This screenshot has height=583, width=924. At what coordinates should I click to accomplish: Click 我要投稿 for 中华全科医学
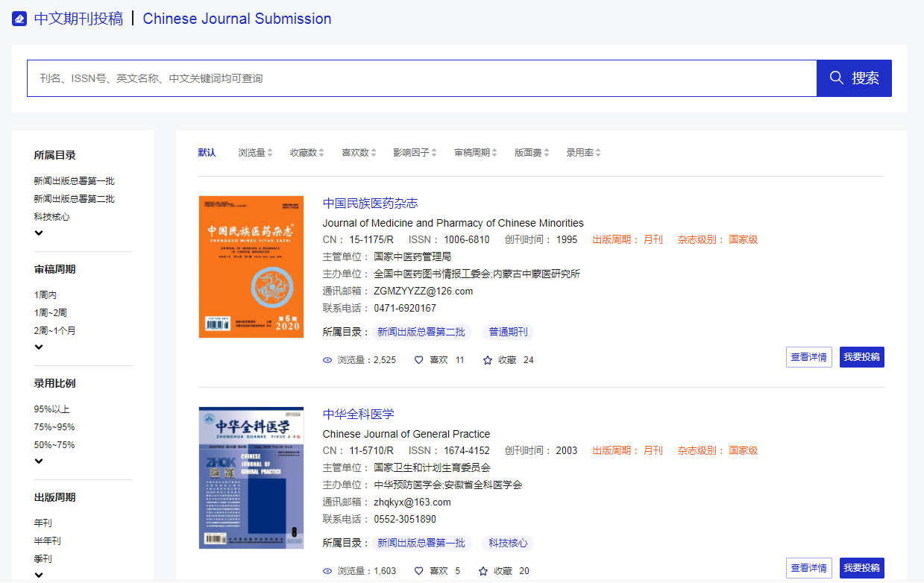coord(862,568)
